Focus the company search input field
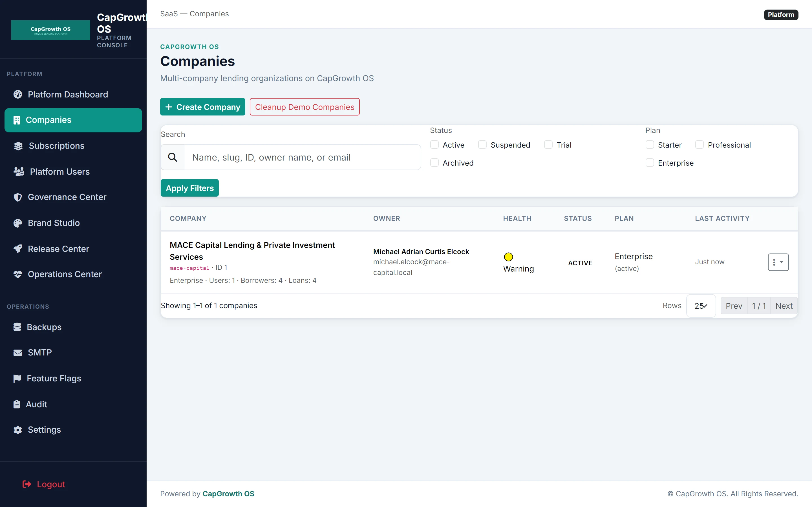This screenshot has height=507, width=812. [x=302, y=157]
